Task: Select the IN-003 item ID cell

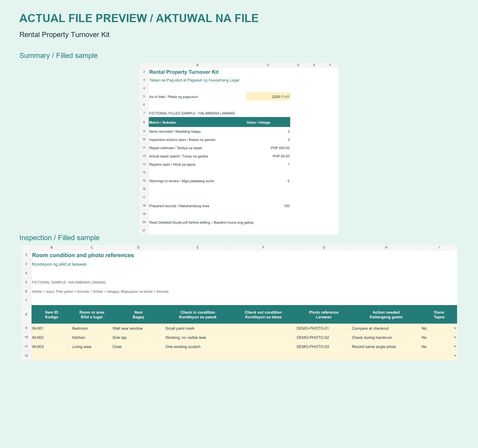Action: click(52, 347)
